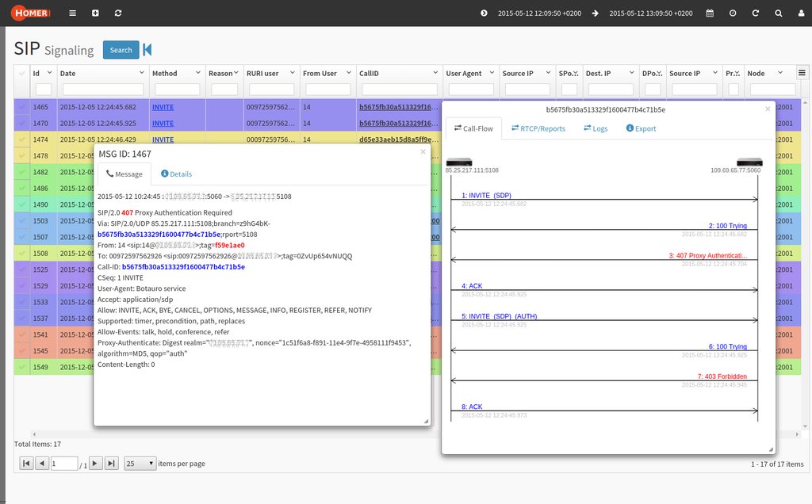The height and width of the screenshot is (504, 812).
Task: Close the MSG ID 1467 popup
Action: click(423, 151)
